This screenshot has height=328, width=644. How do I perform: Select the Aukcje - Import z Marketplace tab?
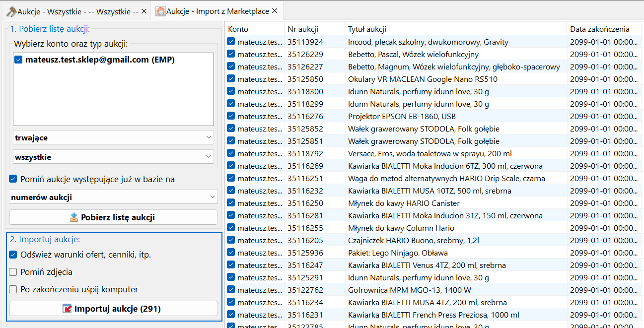tap(218, 11)
